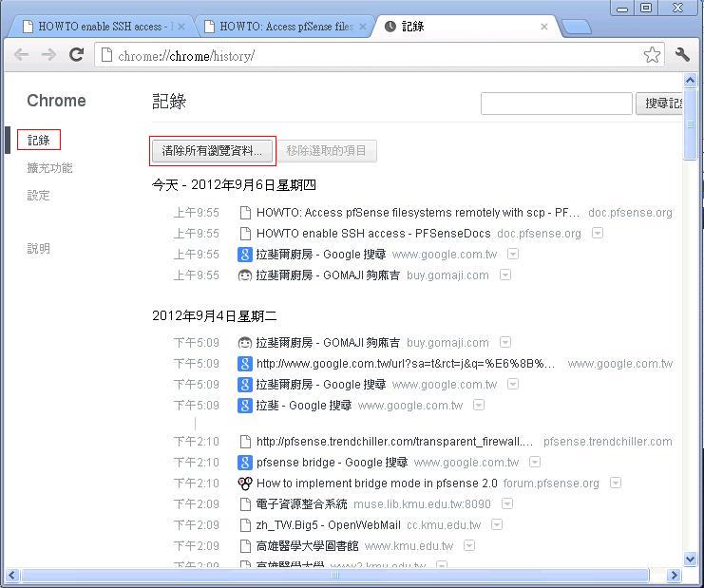Viewport: 704px width, 588px height.
Task: Click the browser forward arrow
Action: (48, 55)
